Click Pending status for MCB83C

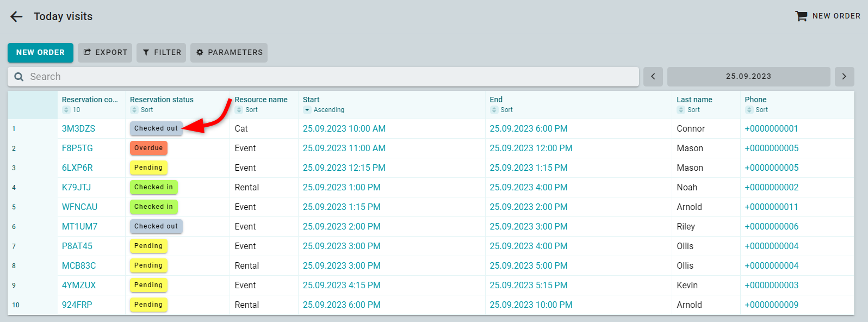pos(148,265)
